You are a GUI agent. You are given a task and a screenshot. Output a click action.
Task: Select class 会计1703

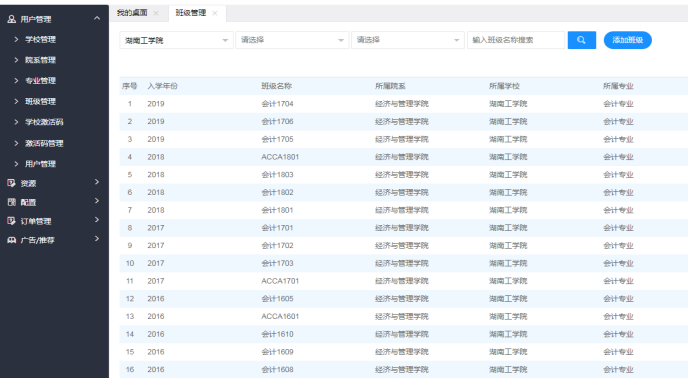coord(277,263)
